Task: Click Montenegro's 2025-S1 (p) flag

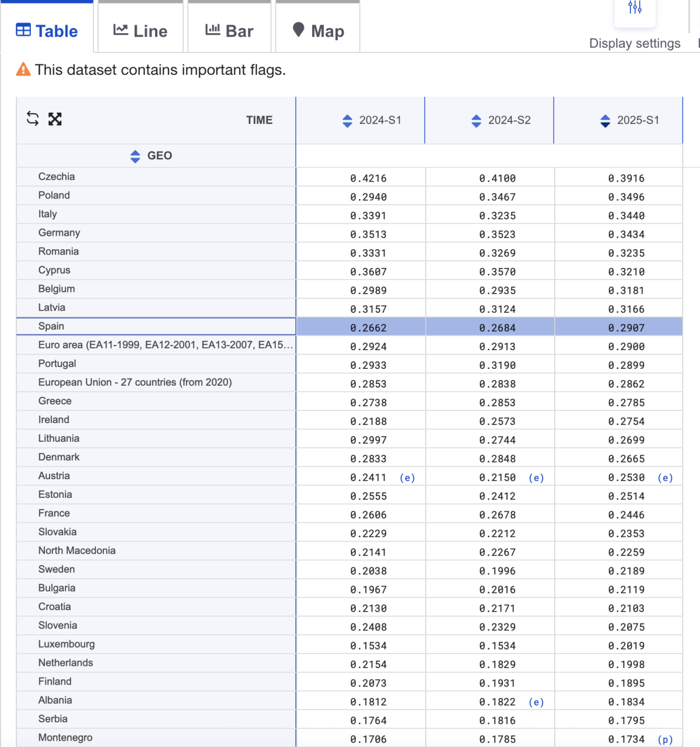Action: coord(665,739)
